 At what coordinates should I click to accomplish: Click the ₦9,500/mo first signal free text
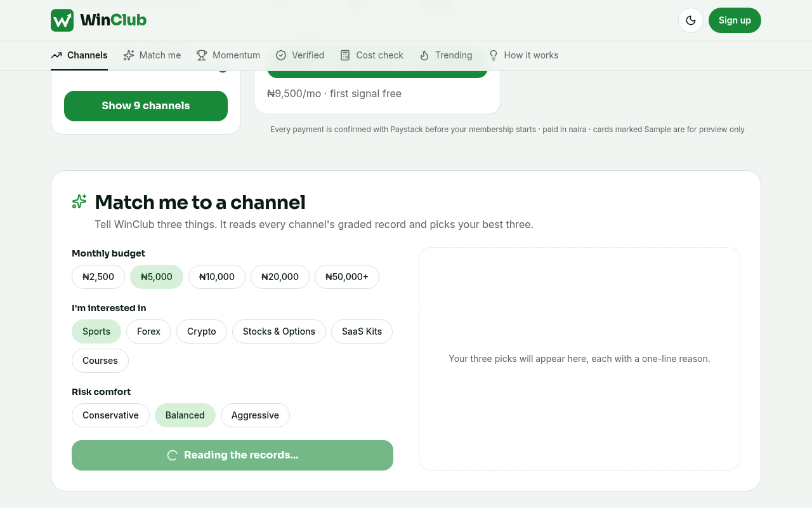point(334,93)
